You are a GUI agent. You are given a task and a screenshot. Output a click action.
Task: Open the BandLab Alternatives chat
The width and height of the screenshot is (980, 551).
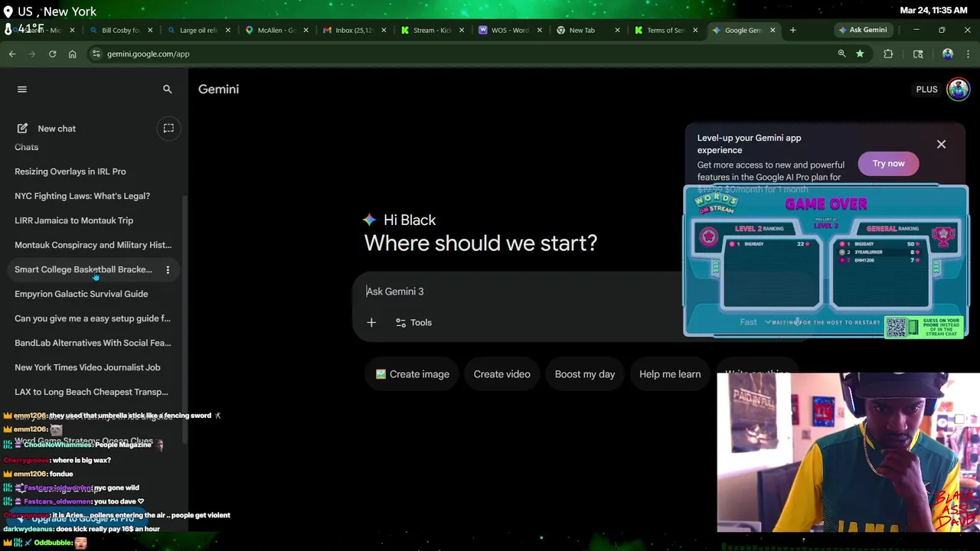coord(93,343)
